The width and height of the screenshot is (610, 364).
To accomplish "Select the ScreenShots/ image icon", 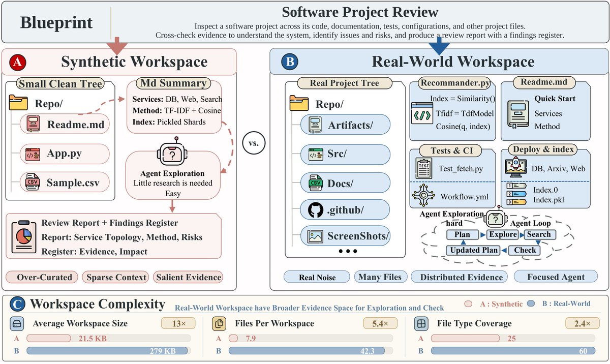I will point(315,235).
